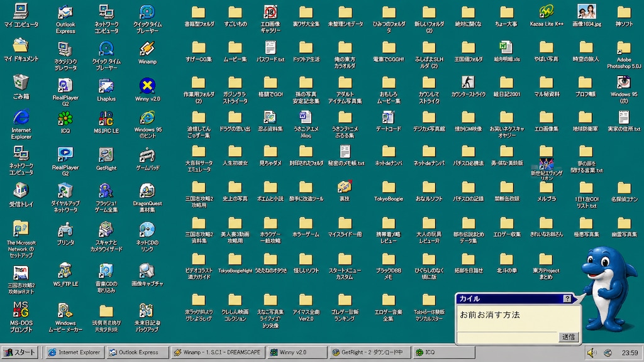Click the volume speaker tray icon

591,353
